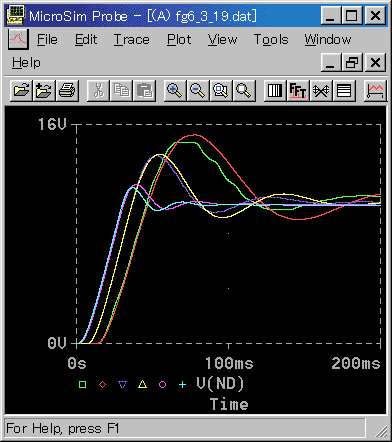Viewport: 392px width, 442px height.
Task: Toggle the Performance Analysis icon
Action: tap(321, 91)
